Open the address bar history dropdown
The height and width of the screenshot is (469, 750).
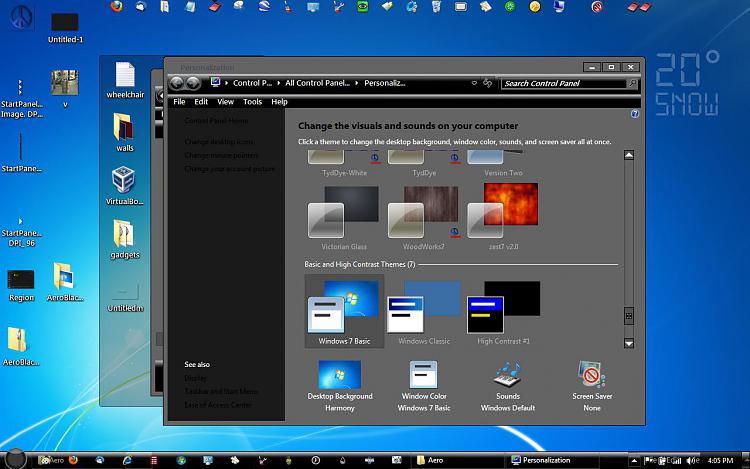[x=474, y=83]
